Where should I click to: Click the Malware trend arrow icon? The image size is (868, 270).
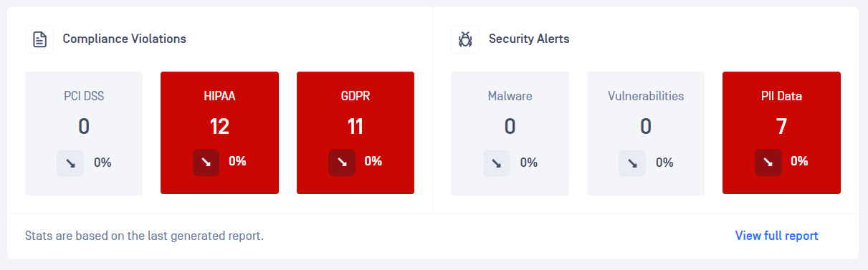[x=496, y=163]
